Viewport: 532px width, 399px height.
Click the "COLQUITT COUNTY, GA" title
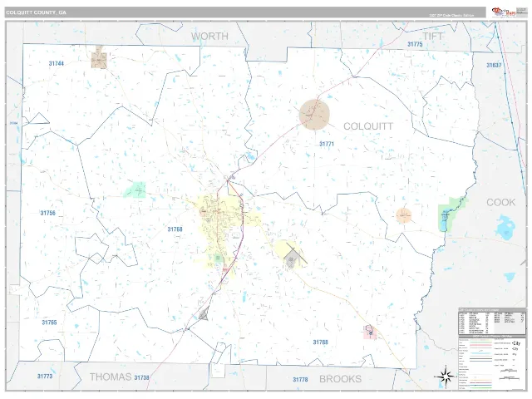point(36,12)
